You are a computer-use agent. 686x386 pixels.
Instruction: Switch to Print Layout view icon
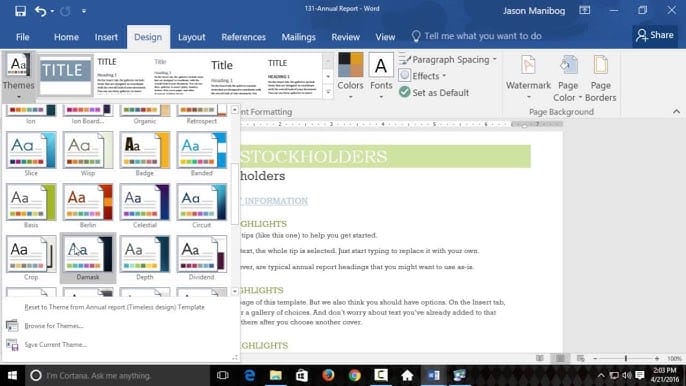click(x=560, y=358)
